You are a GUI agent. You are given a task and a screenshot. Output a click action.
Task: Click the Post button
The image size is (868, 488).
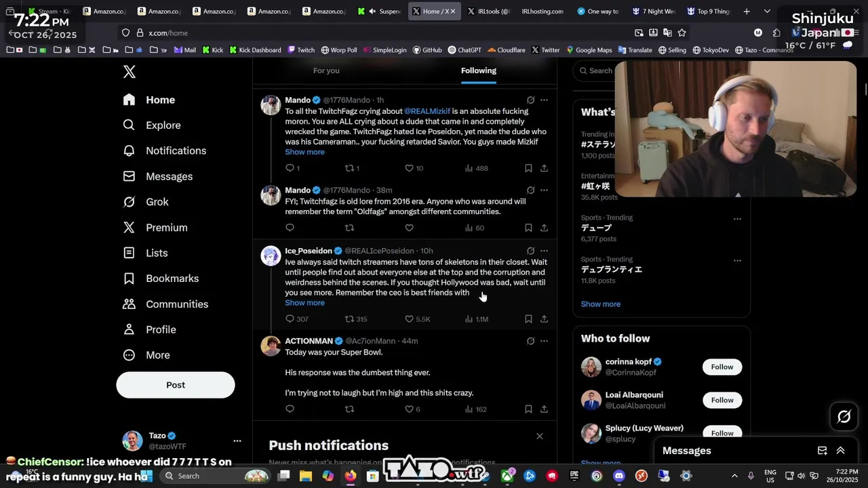pos(176,385)
